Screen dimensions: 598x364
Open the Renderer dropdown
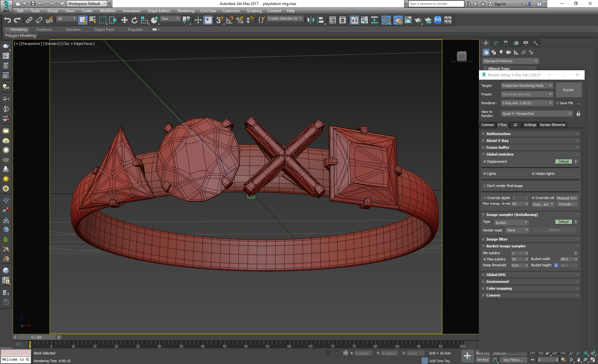click(527, 103)
